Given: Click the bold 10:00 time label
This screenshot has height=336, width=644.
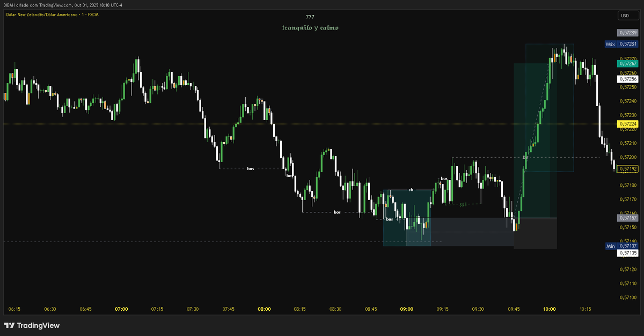Looking at the screenshot, I should 550,309.
